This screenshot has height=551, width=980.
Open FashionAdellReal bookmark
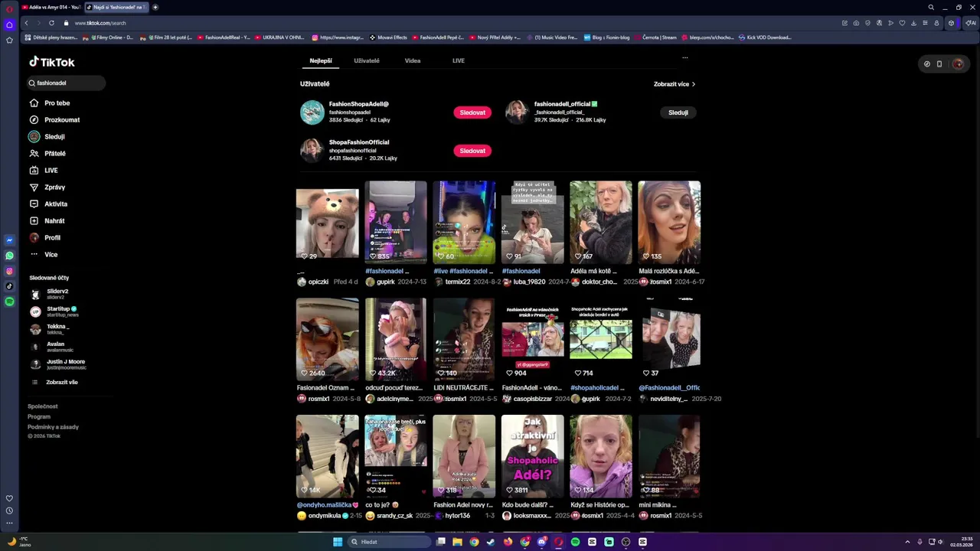tap(224, 37)
